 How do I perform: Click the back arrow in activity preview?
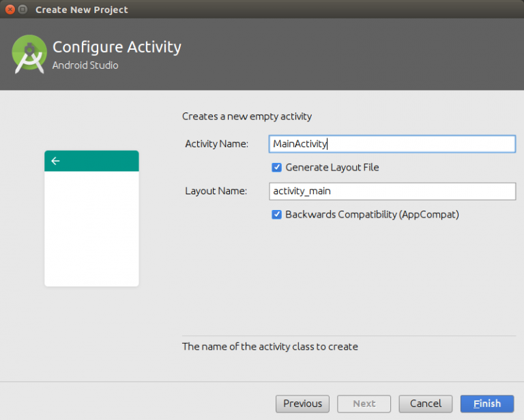[56, 161]
